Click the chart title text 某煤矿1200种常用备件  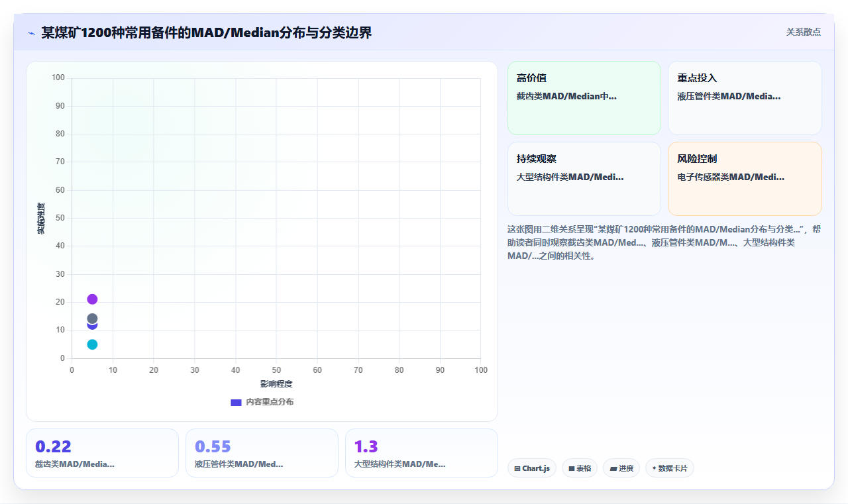[207, 32]
